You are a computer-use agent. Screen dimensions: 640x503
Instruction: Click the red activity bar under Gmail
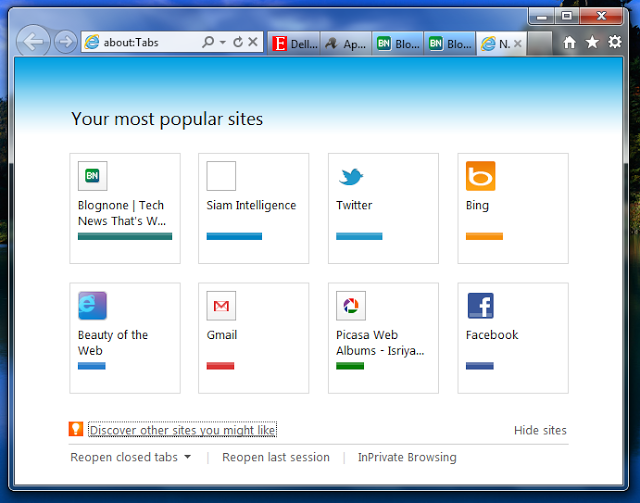(220, 366)
